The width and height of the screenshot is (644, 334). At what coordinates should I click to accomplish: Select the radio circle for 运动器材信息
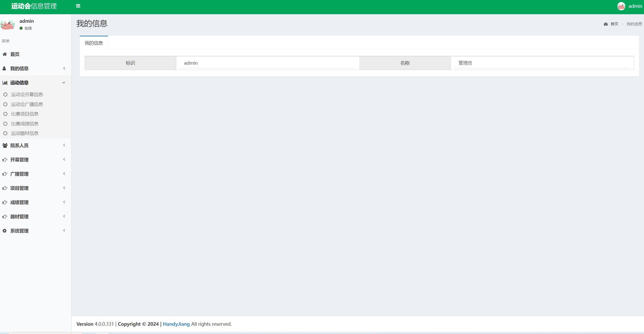coord(5,133)
